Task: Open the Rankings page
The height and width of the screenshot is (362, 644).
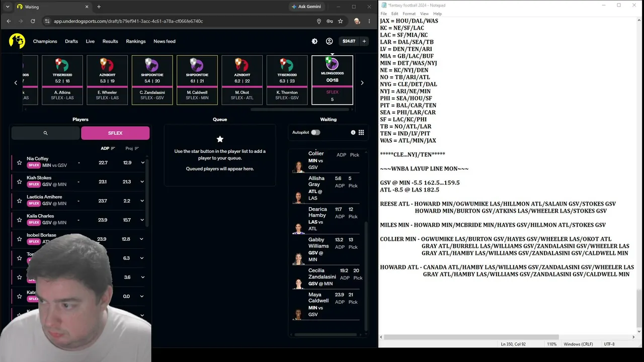Action: [x=136, y=41]
